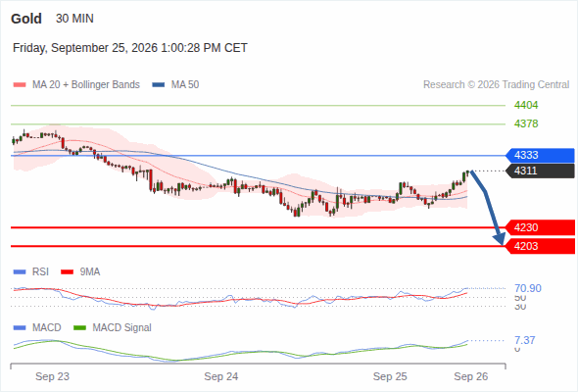578x392 pixels.
Task: Click the 'MA 50' legend label
Action: coord(185,85)
